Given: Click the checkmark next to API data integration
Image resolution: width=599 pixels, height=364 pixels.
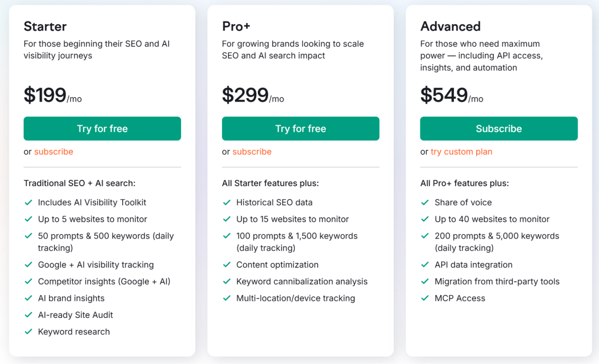Looking at the screenshot, I should tap(425, 265).
